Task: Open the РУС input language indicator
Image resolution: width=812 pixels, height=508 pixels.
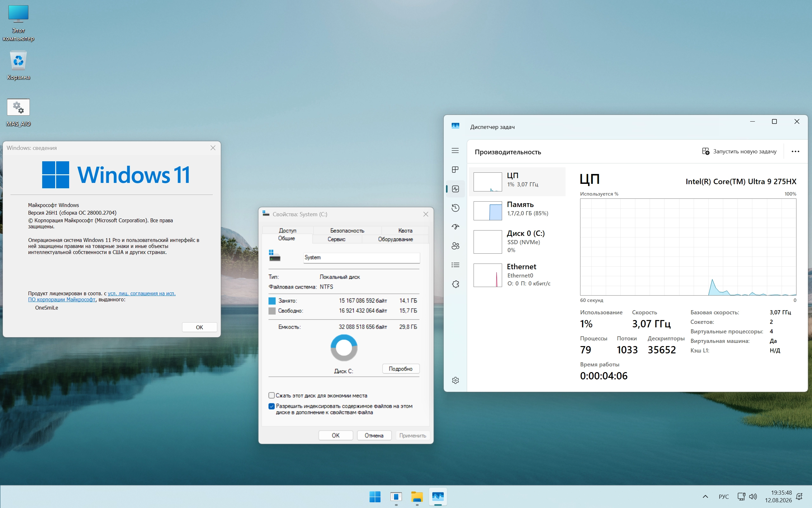Action: coord(724,497)
